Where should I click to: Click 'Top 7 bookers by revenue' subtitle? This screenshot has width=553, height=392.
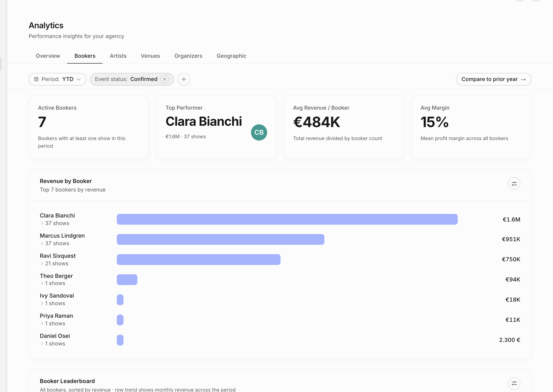click(73, 190)
